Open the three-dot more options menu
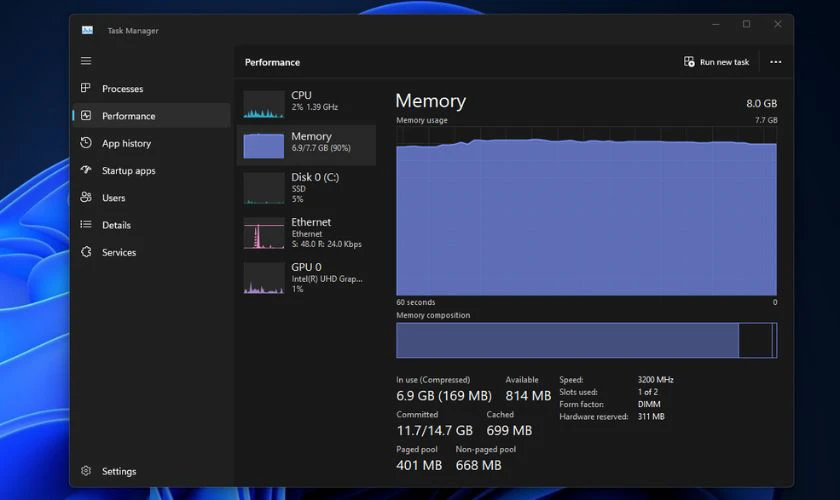The width and height of the screenshot is (840, 500). click(x=775, y=62)
